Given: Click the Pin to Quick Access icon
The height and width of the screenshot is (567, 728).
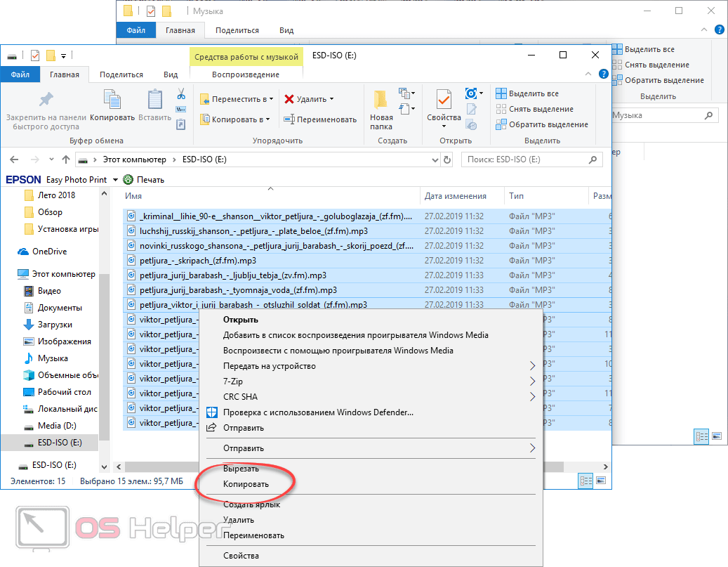Looking at the screenshot, I should tap(46, 100).
